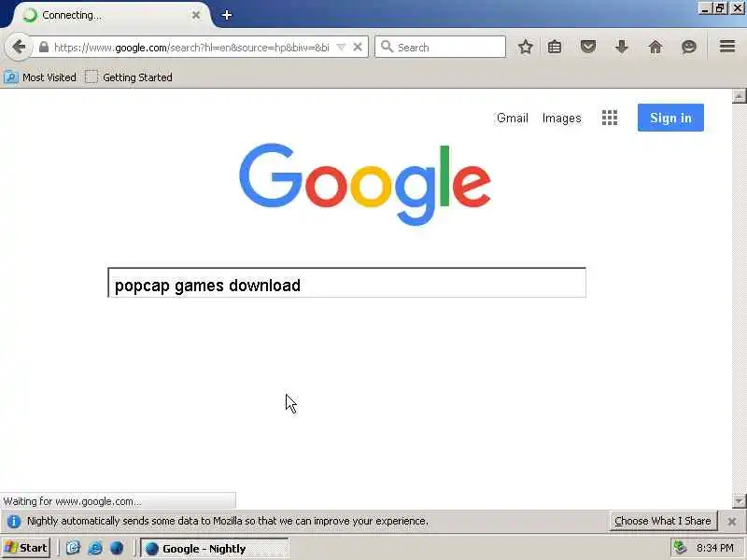Click the popcap games download search box

point(346,283)
